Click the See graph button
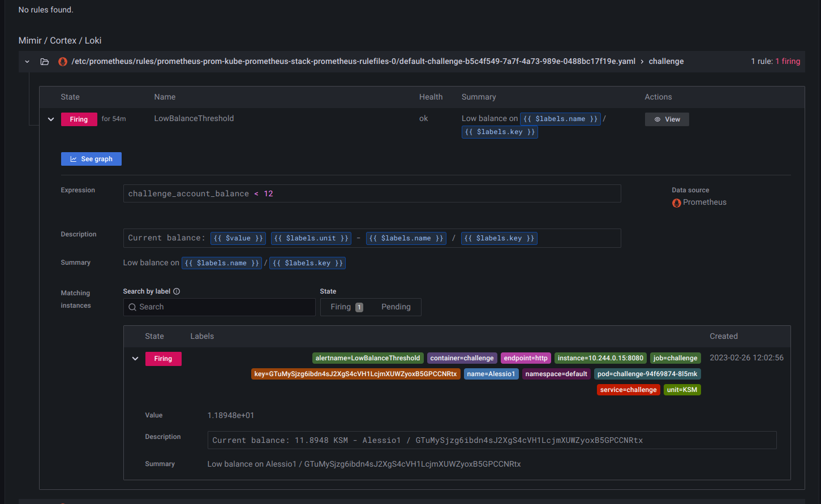The image size is (821, 504). [91, 159]
